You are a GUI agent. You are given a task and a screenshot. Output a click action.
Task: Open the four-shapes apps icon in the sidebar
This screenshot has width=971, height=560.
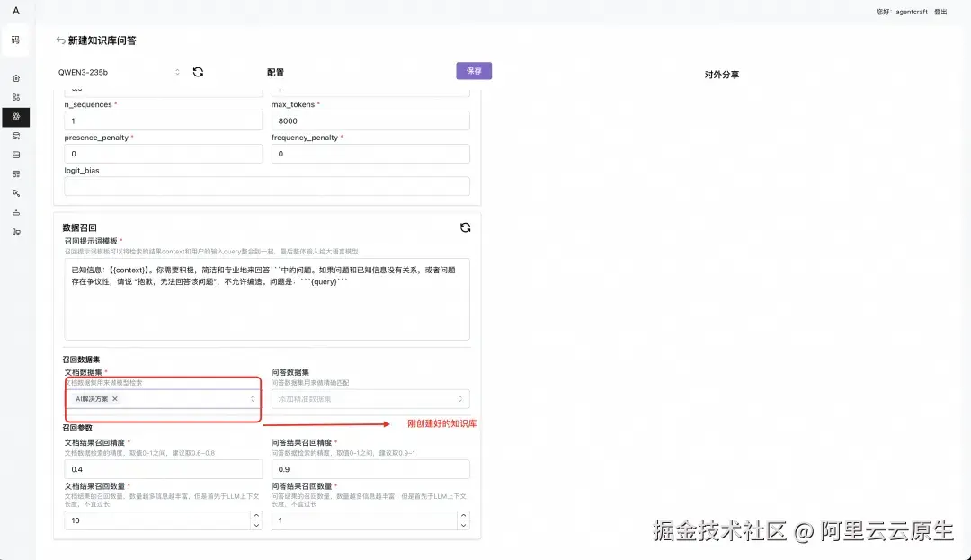(x=16, y=98)
